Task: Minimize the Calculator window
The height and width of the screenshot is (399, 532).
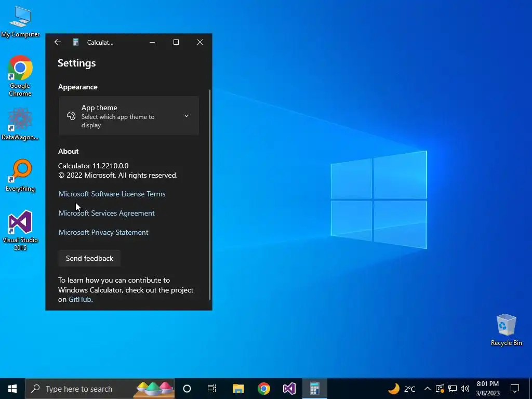Action: pyautogui.click(x=152, y=42)
